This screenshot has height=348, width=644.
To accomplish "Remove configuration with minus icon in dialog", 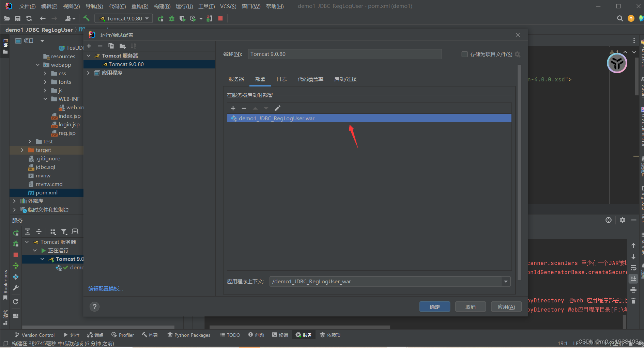I will (x=100, y=46).
